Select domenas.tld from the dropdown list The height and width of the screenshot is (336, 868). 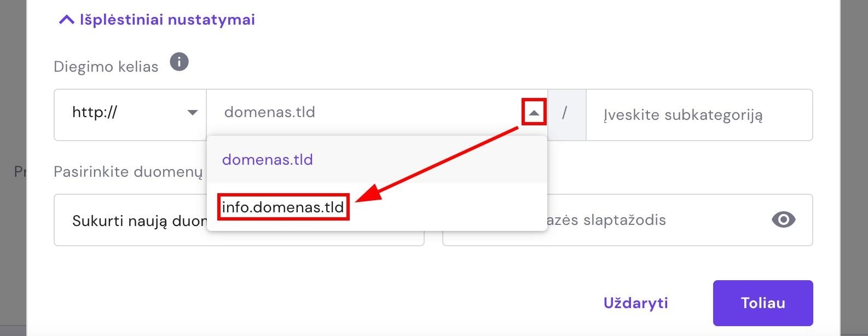pos(268,160)
